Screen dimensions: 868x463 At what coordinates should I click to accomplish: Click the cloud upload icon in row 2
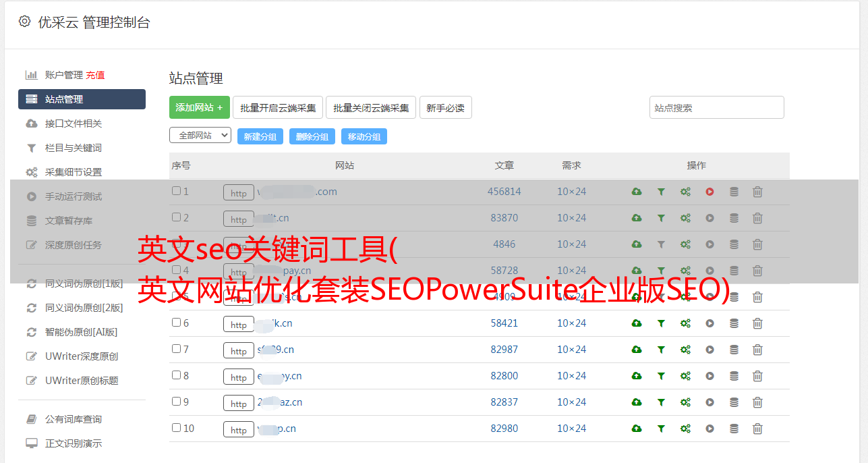point(637,218)
